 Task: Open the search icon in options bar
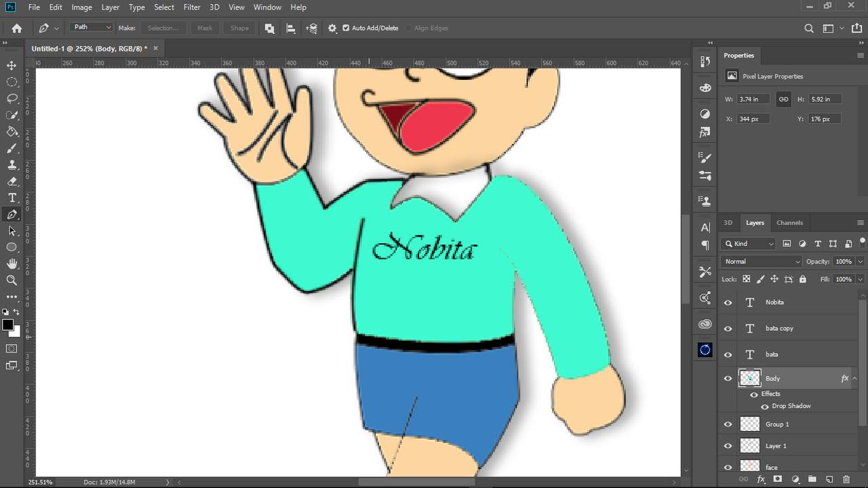pos(809,28)
